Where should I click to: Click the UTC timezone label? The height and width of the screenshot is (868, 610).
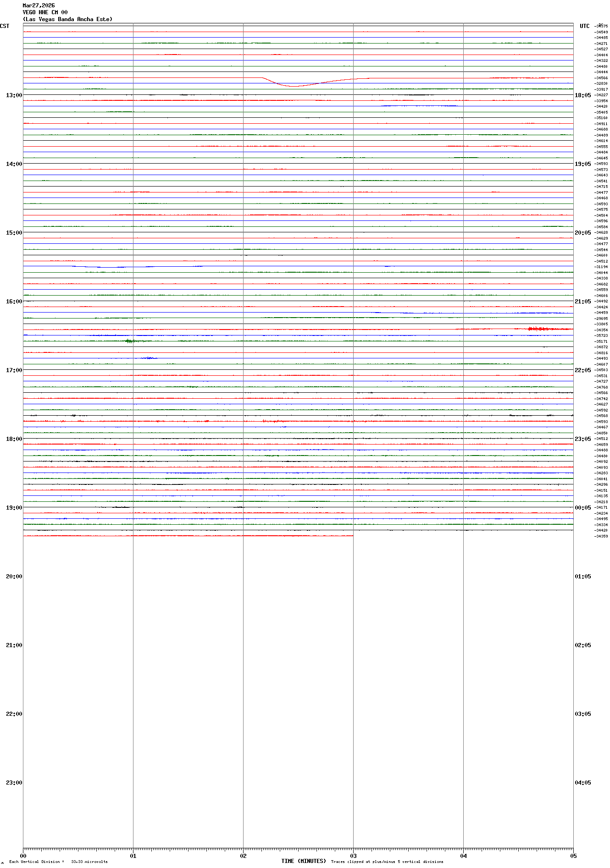pos(584,26)
